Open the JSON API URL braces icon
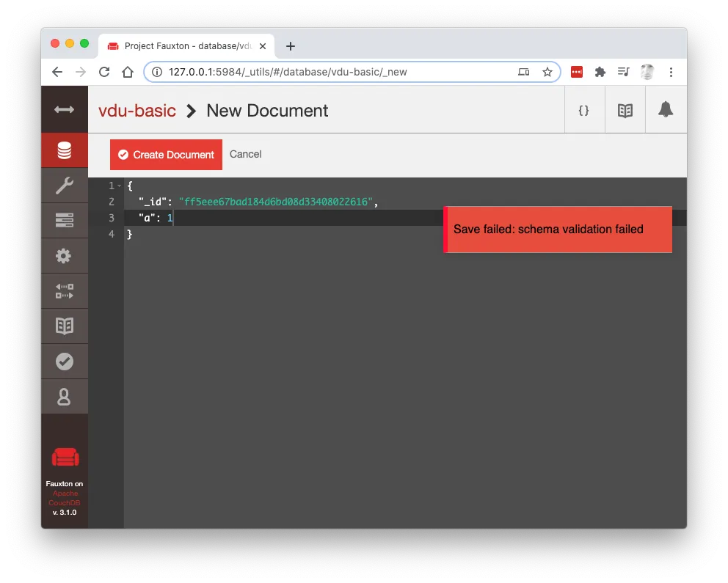 [x=584, y=111]
